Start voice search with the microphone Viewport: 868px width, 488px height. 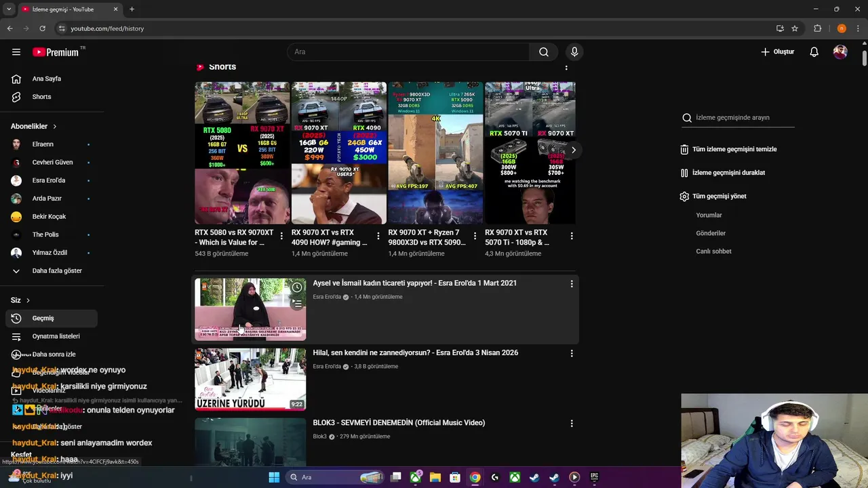pos(574,52)
